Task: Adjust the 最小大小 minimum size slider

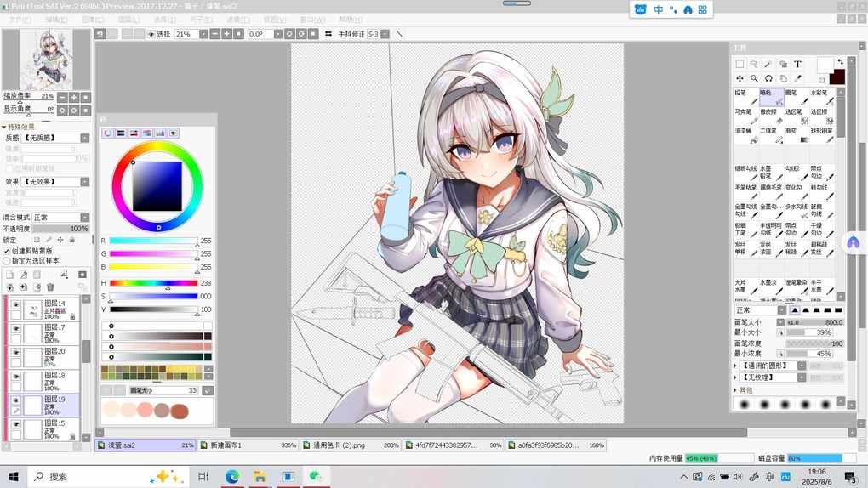Action: tap(810, 332)
